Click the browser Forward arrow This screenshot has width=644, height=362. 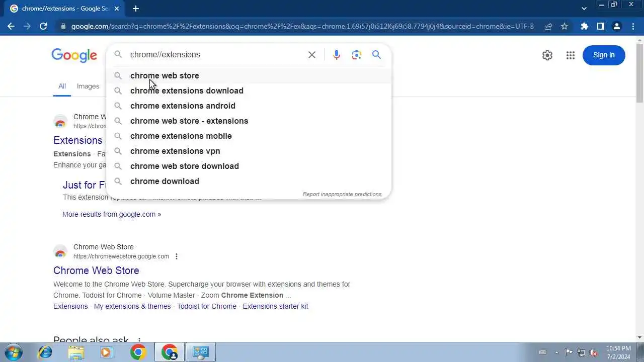[27, 26]
